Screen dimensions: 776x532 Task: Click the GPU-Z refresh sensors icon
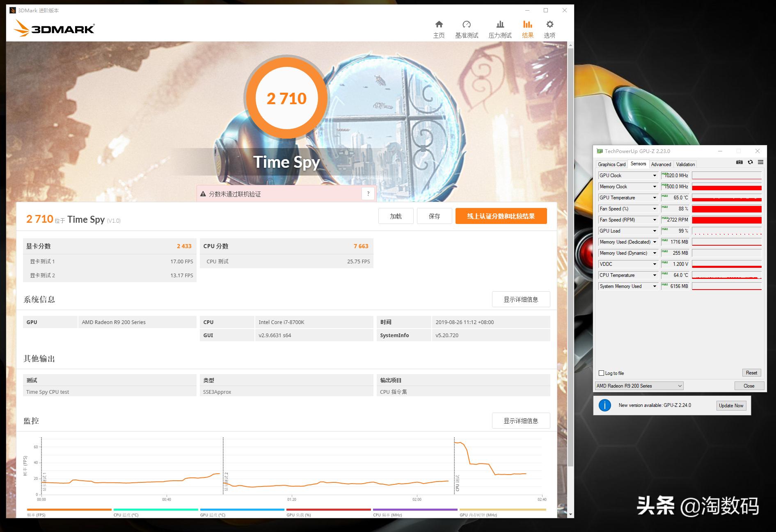point(751,162)
